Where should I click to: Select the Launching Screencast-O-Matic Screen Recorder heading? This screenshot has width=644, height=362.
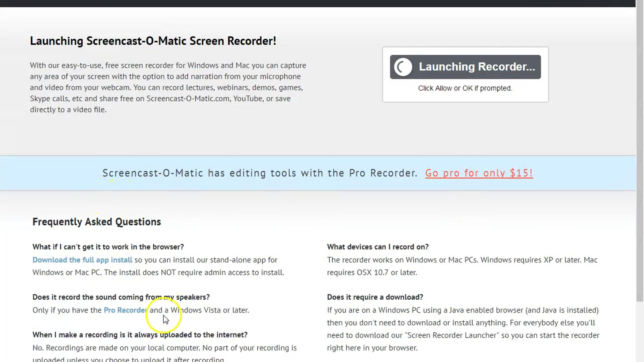click(x=153, y=41)
